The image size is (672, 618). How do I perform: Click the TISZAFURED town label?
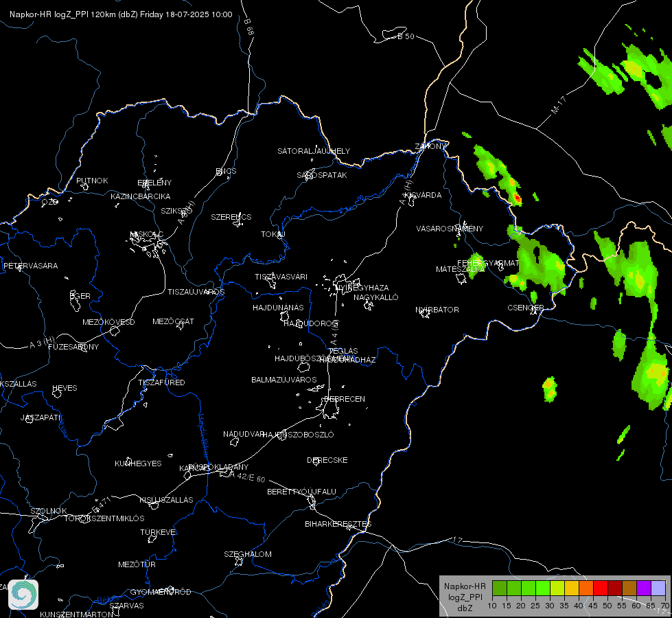point(161,382)
